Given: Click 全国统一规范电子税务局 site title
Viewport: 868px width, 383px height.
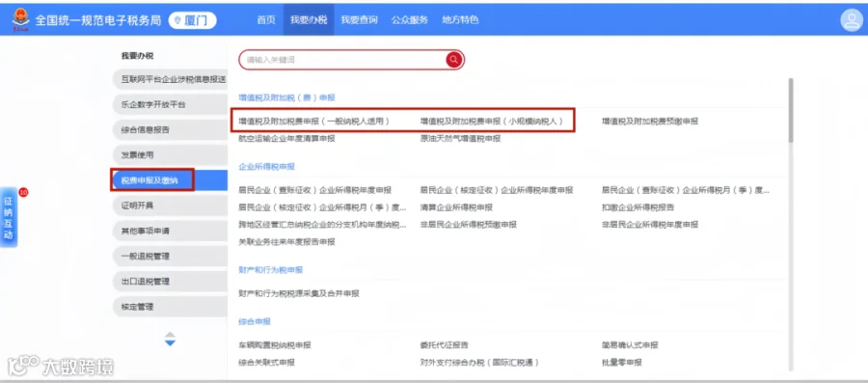Looking at the screenshot, I should pyautogui.click(x=98, y=20).
